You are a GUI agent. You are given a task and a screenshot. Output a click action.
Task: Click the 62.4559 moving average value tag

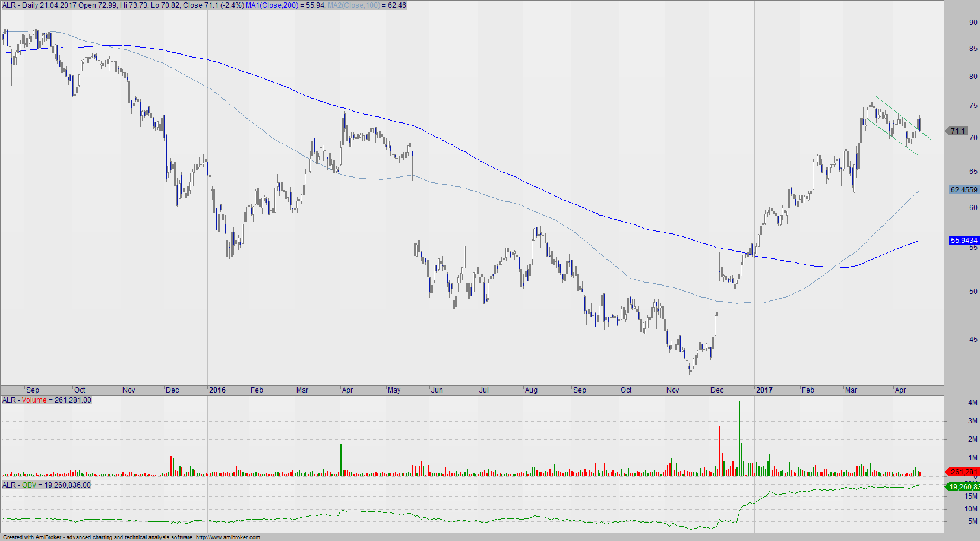(x=963, y=190)
